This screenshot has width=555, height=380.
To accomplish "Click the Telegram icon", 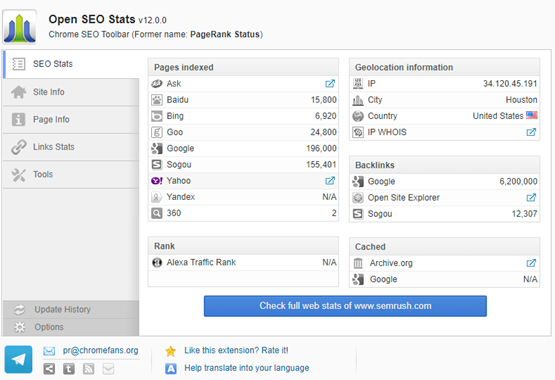I will coord(18,359).
